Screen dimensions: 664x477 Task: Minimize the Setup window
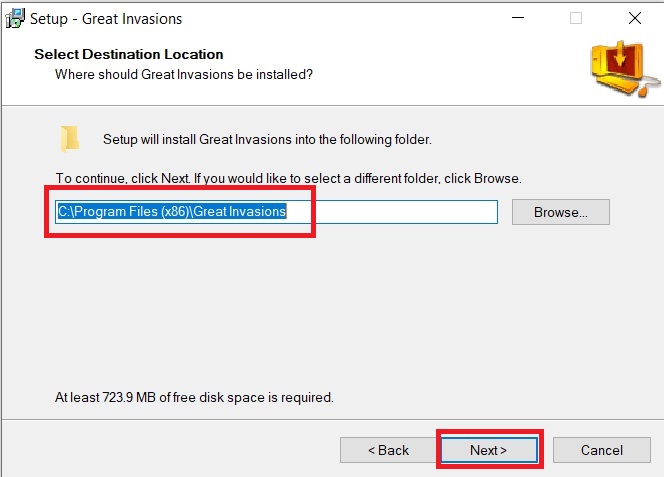[518, 18]
